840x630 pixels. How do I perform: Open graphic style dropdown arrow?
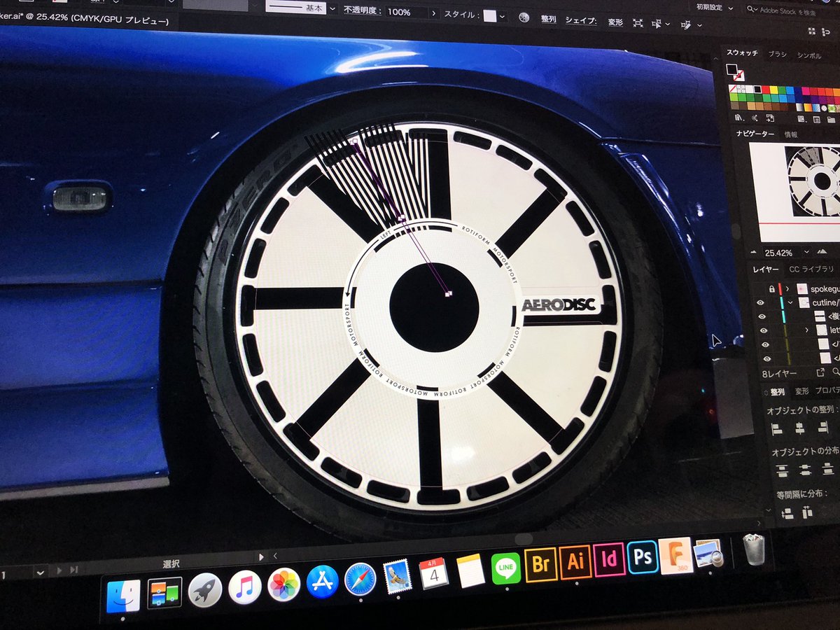[x=503, y=16]
